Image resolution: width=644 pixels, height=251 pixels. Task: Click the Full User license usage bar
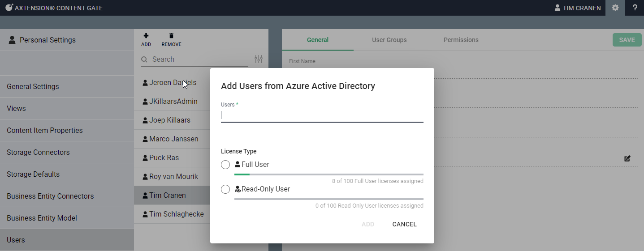click(x=328, y=174)
